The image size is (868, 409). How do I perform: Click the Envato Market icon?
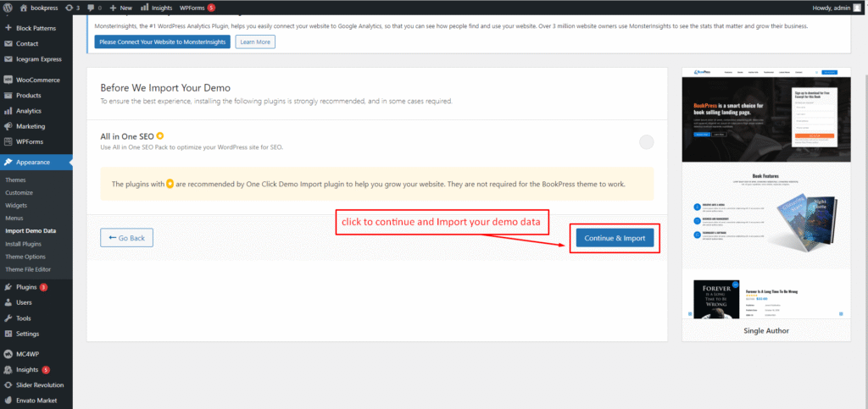(8, 401)
